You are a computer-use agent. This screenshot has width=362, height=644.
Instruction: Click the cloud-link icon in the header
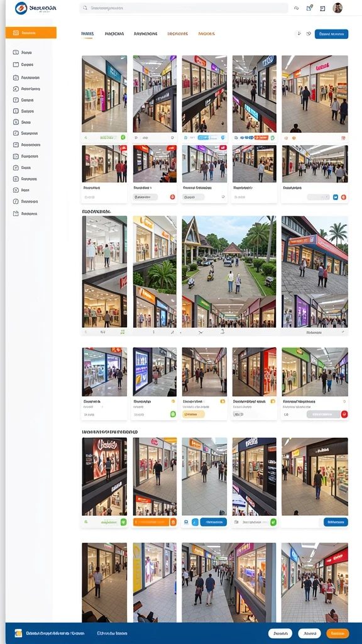click(x=297, y=8)
